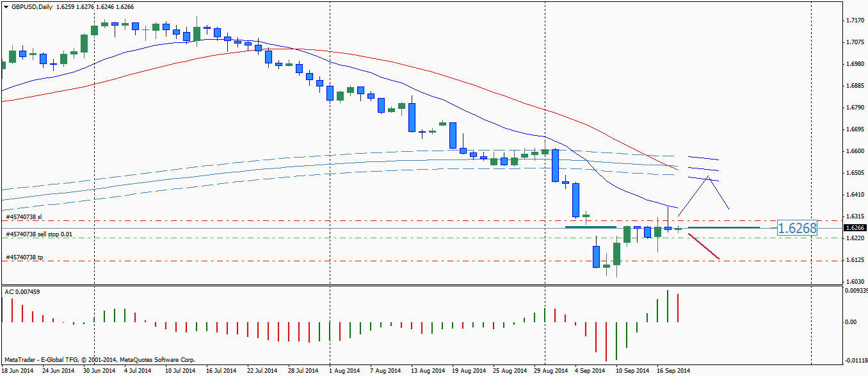Click the current price marker 1.6266
Viewport: 868px width, 376px height.
pyautogui.click(x=855, y=227)
